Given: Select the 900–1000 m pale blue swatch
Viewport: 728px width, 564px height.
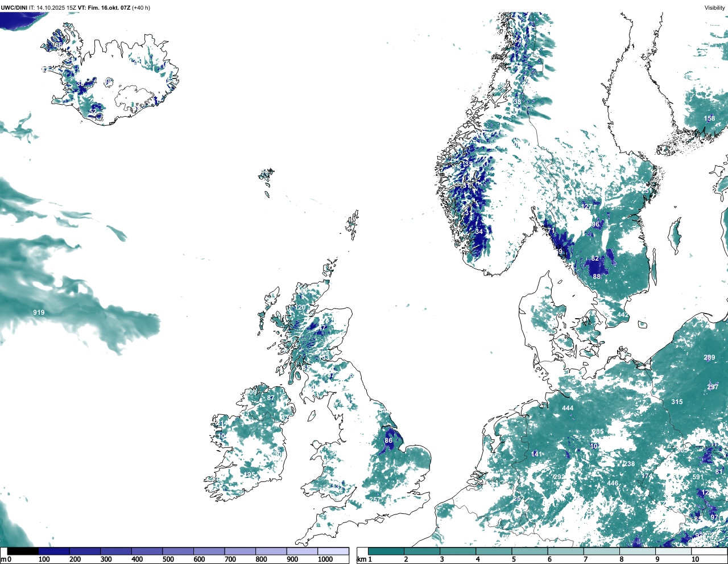Looking at the screenshot, I should [x=303, y=551].
